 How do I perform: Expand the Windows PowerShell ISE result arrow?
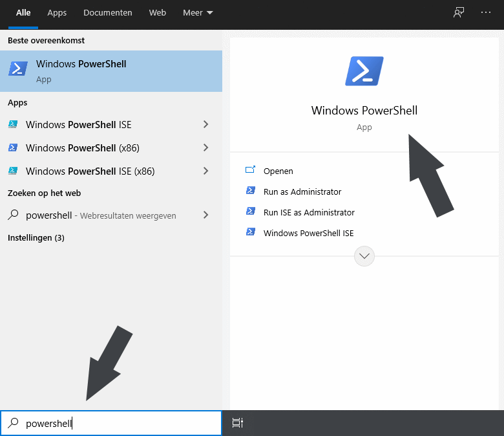(205, 124)
